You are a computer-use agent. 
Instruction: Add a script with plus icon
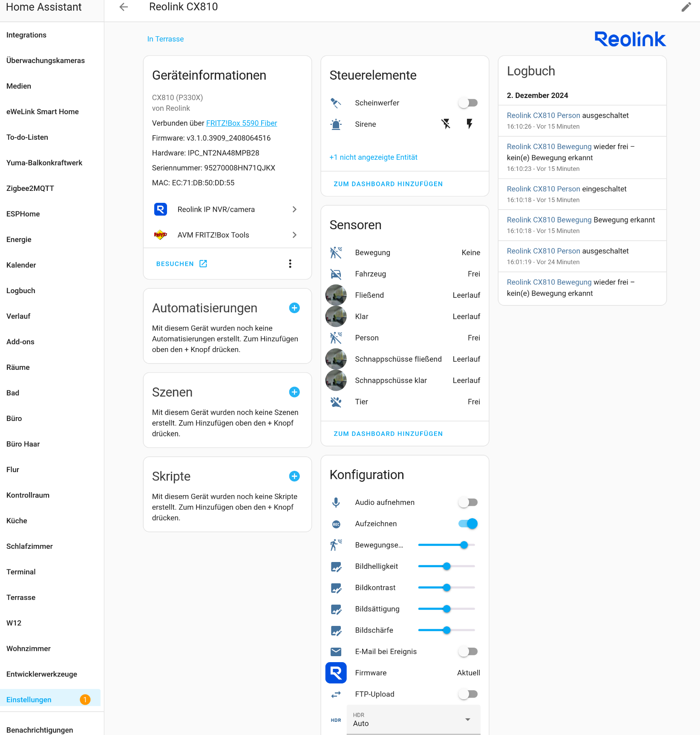pyautogui.click(x=294, y=476)
